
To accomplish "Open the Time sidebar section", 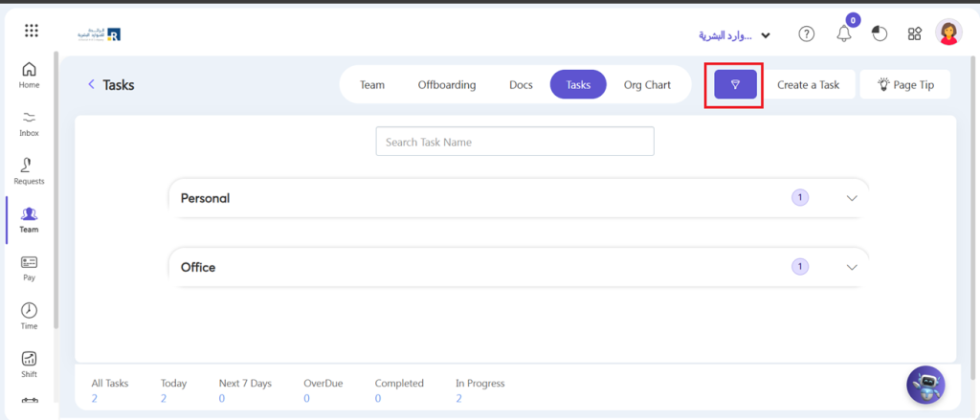I will [30, 316].
